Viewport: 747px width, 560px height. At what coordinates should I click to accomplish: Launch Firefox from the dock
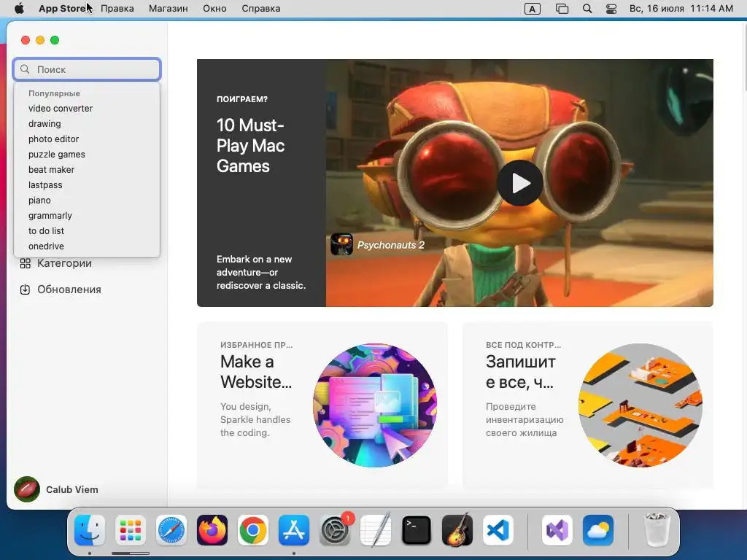[x=212, y=530]
